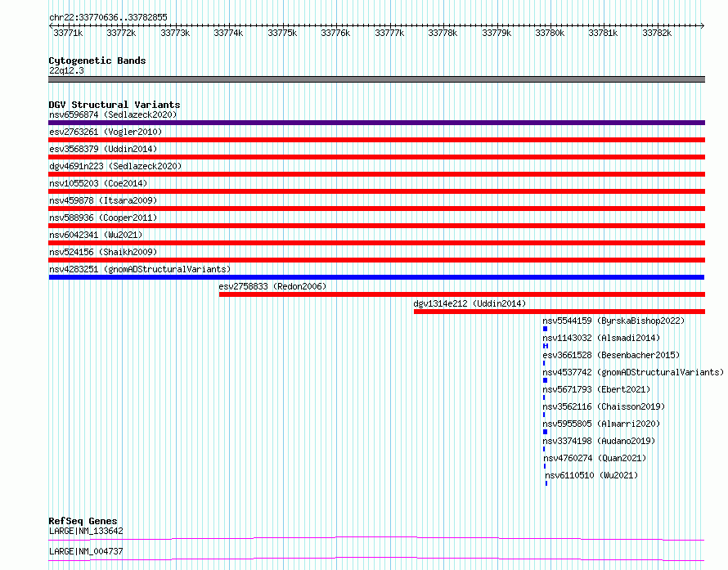Image resolution: width=728 pixels, height=570 pixels.
Task: Select the red bar under esv3568379
Action: click(x=376, y=157)
